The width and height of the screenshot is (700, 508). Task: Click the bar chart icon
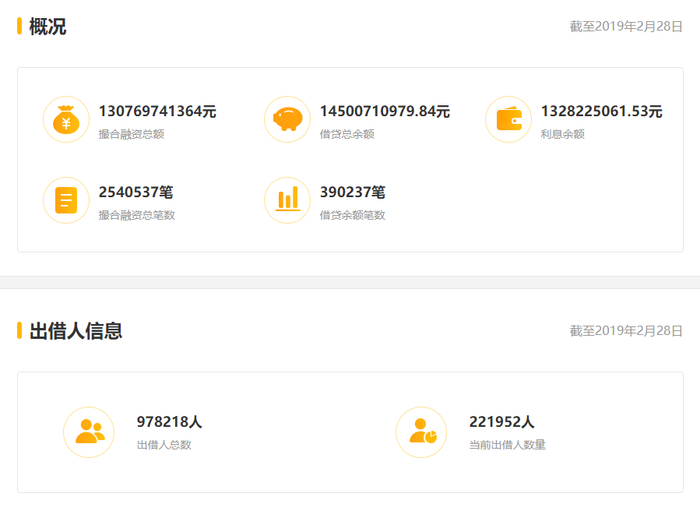coord(287,200)
